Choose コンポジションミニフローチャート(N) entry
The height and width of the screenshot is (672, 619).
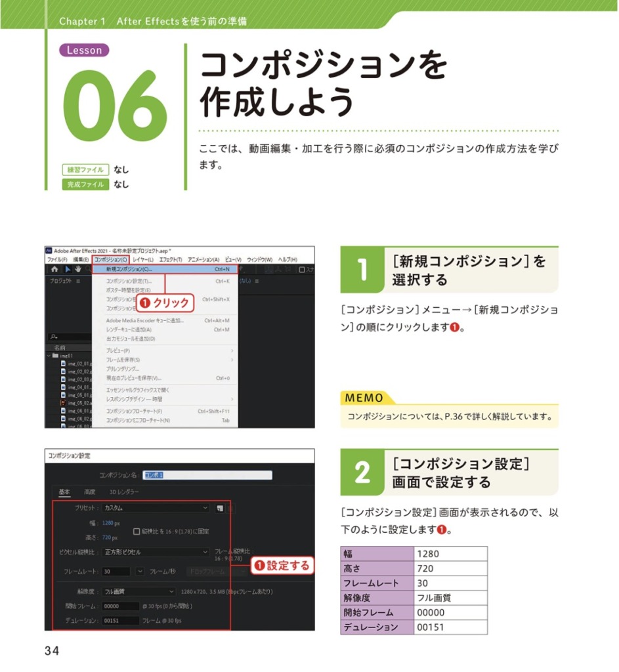click(x=165, y=421)
